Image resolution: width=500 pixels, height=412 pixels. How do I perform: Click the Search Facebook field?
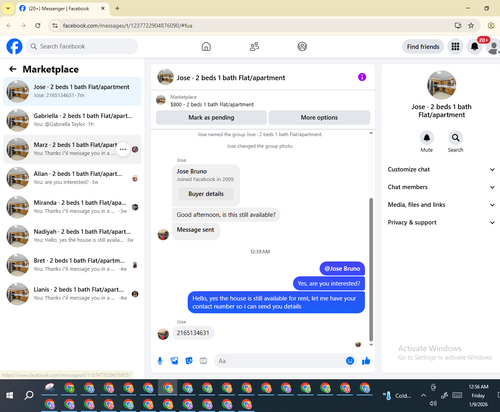pos(82,46)
